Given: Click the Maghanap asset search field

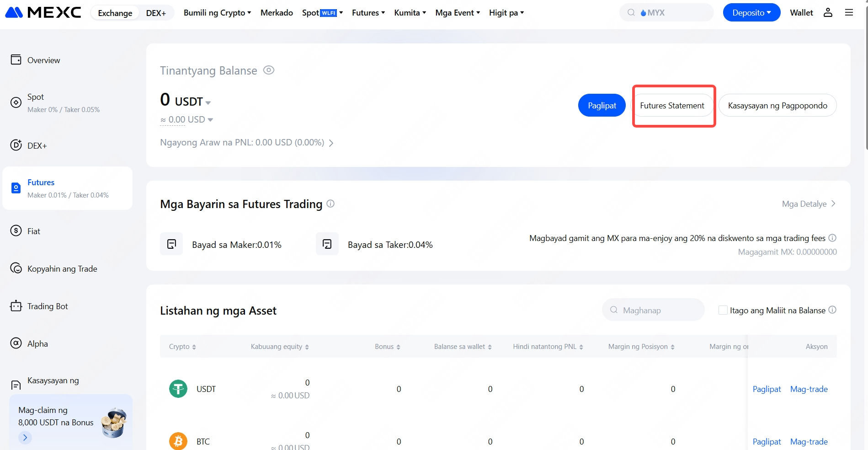Looking at the screenshot, I should pos(653,310).
